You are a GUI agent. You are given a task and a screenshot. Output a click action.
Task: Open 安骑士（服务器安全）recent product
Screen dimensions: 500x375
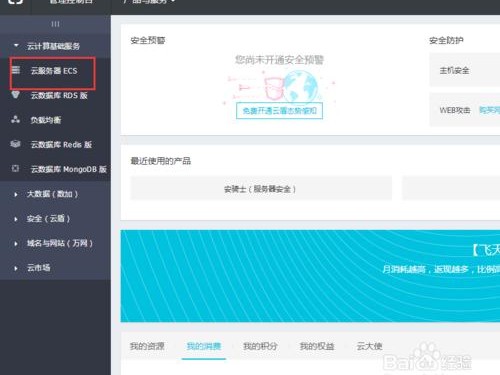click(261, 189)
